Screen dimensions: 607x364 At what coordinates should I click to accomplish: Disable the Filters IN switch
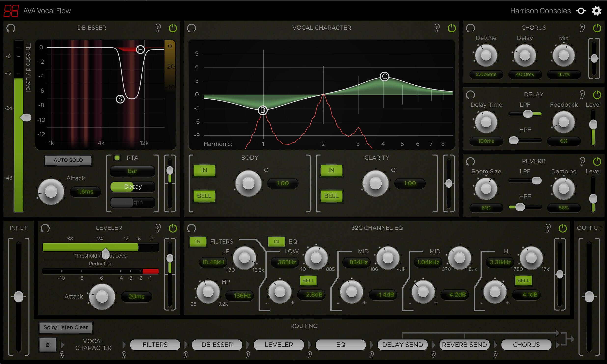pyautogui.click(x=198, y=242)
